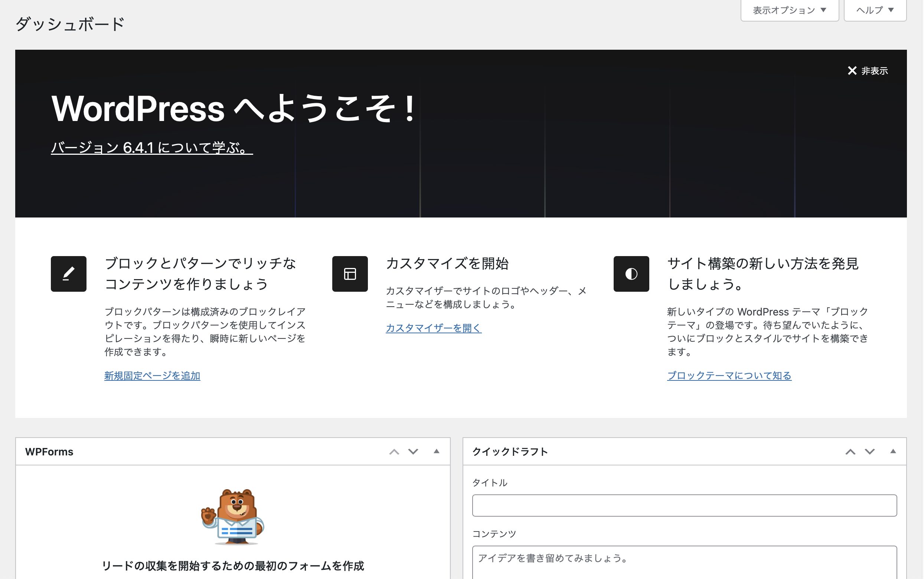Move the WPForms widget down
This screenshot has width=924, height=579.
413,452
